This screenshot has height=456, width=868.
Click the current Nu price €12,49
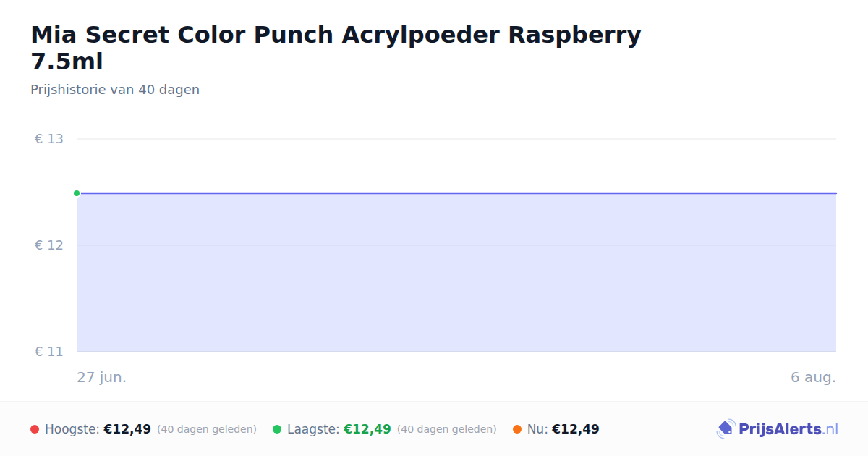click(576, 429)
